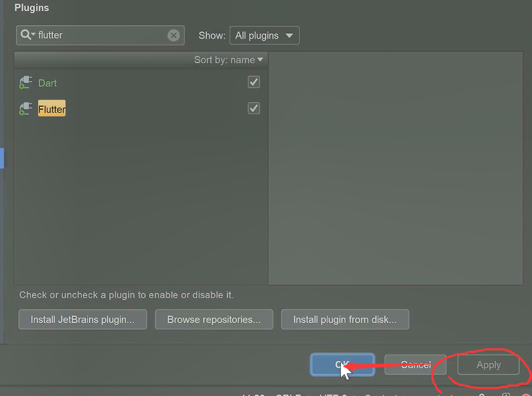
Task: Click the Dart plugin icon
Action: pyautogui.click(x=25, y=82)
